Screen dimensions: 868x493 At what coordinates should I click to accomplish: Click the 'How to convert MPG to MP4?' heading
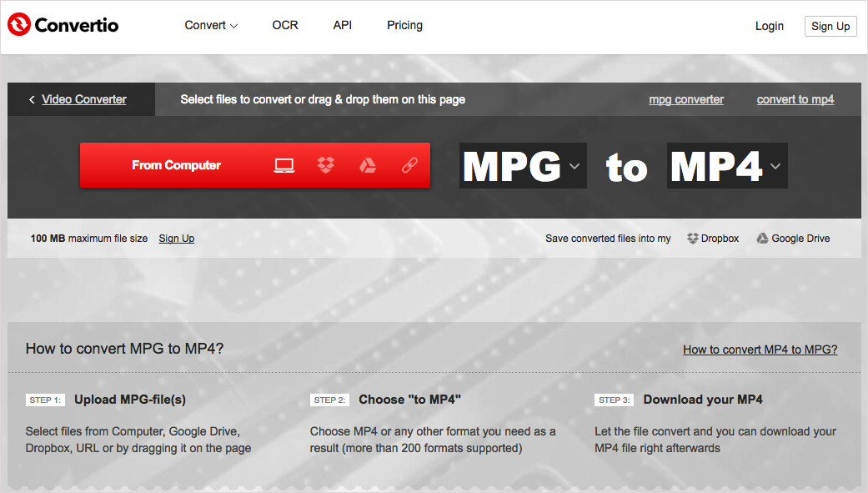coord(124,349)
